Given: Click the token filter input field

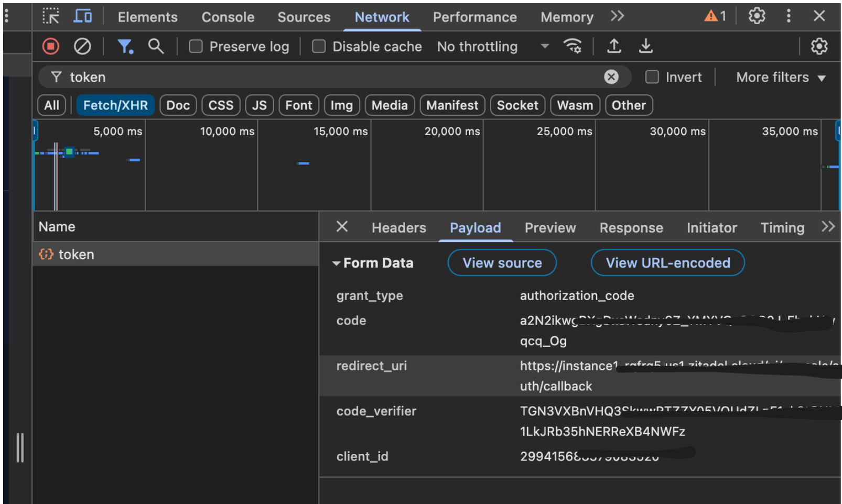Looking at the screenshot, I should [x=336, y=77].
